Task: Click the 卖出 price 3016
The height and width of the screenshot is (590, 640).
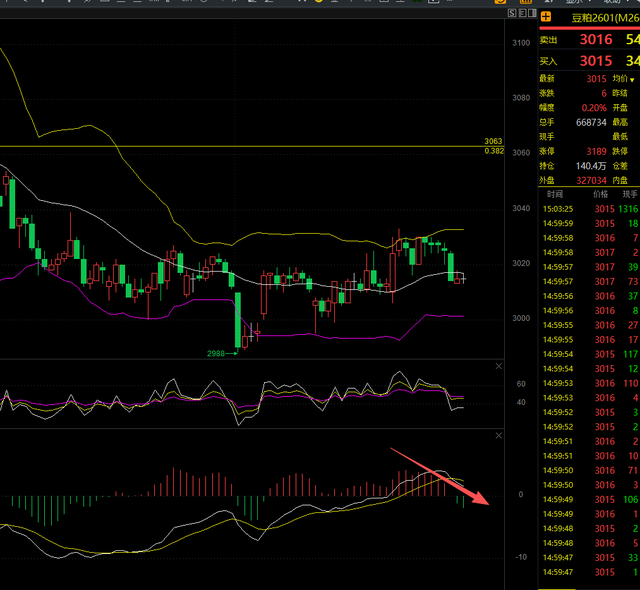Action: pyautogui.click(x=596, y=39)
